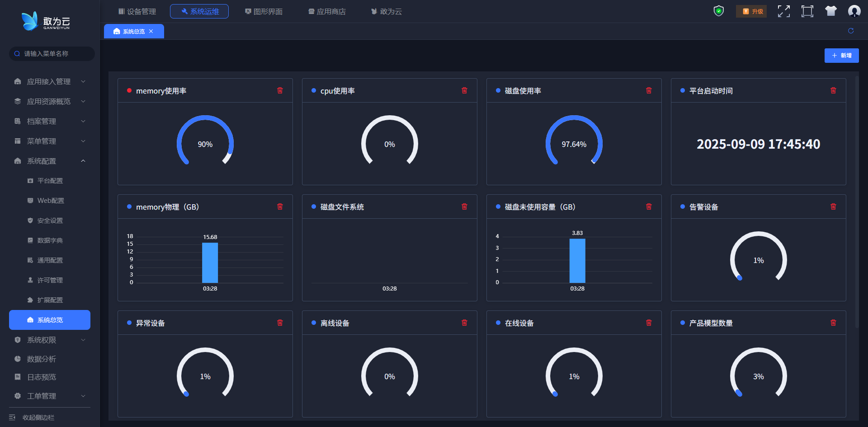Screen dimensions: 868x427
Task: Click the 2025-09-09 17:45:40 timestamp
Action: click(x=759, y=144)
